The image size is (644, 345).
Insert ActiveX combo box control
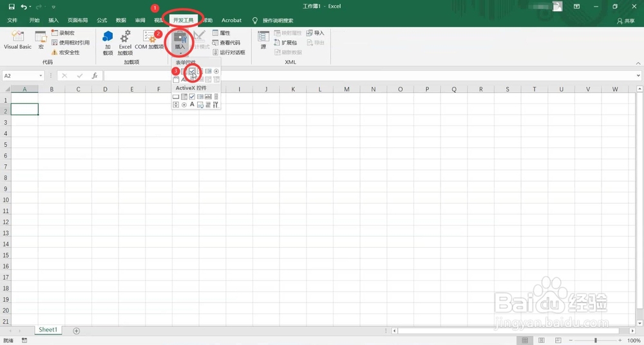[184, 97]
